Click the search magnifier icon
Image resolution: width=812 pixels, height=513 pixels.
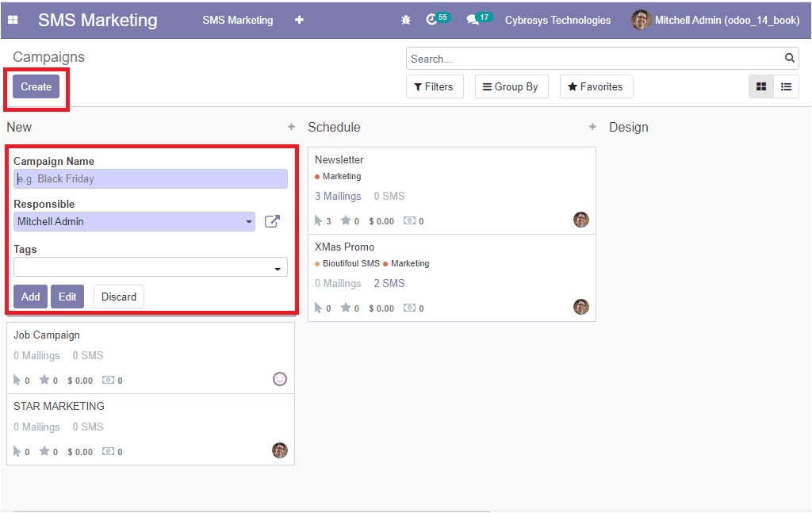tap(789, 58)
